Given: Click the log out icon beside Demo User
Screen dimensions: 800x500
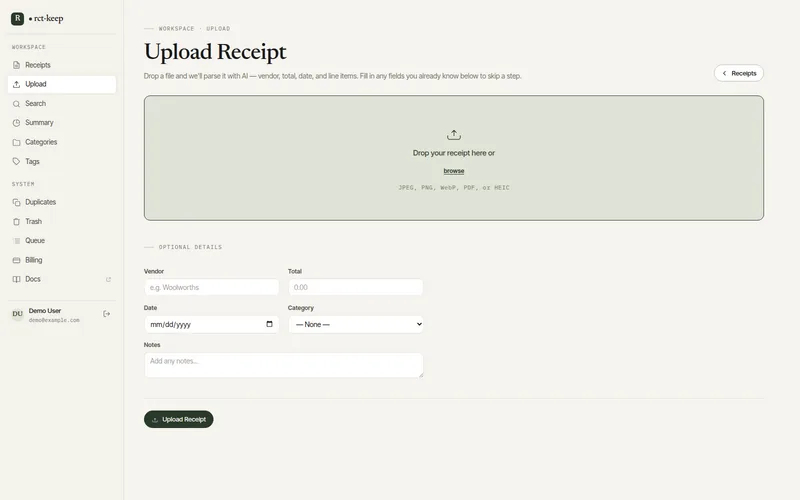Looking at the screenshot, I should [107, 314].
